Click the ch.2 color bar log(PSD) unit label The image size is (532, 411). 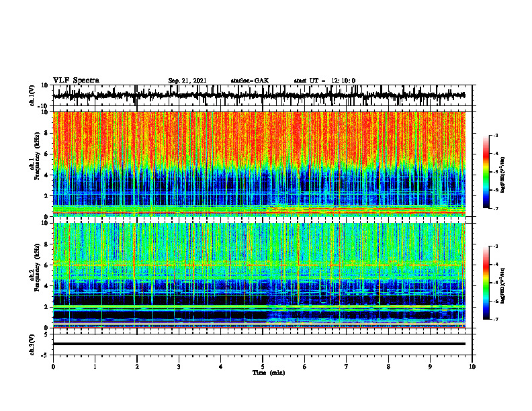503,286
